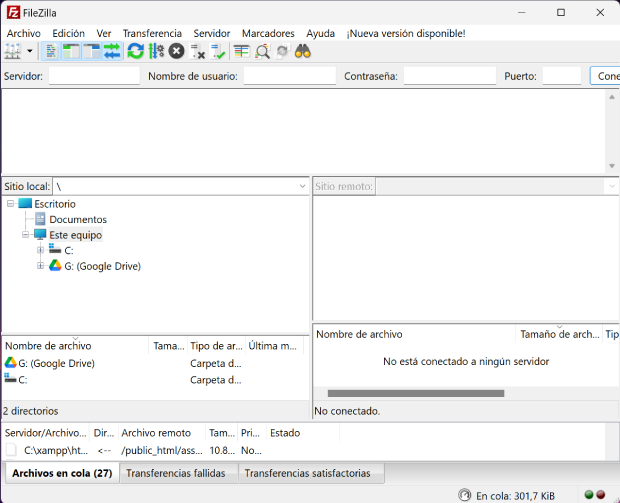Click the Estado queue column header
This screenshot has width=620, height=503.
(303, 433)
